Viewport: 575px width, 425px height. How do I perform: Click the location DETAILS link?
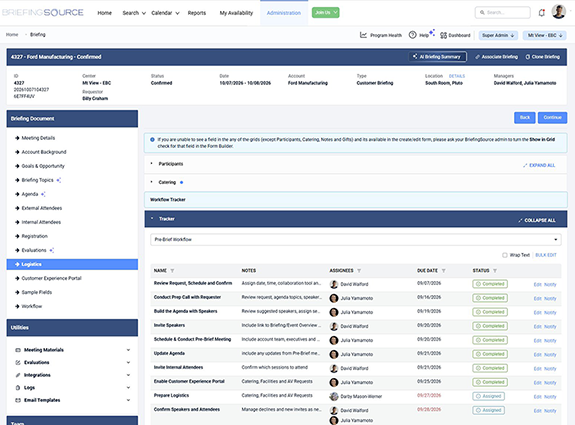pyautogui.click(x=457, y=76)
